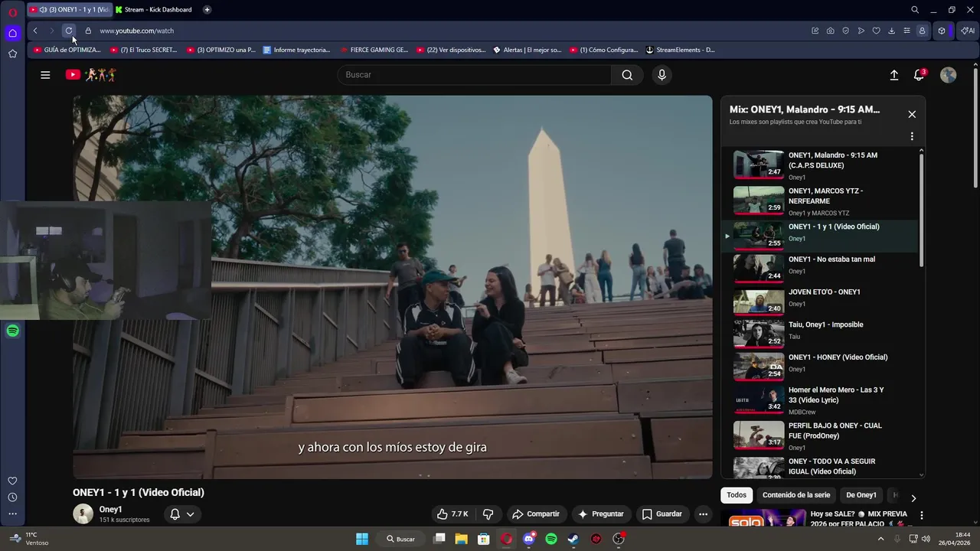Open a new browser tab
This screenshot has height=551, width=980.
(207, 10)
